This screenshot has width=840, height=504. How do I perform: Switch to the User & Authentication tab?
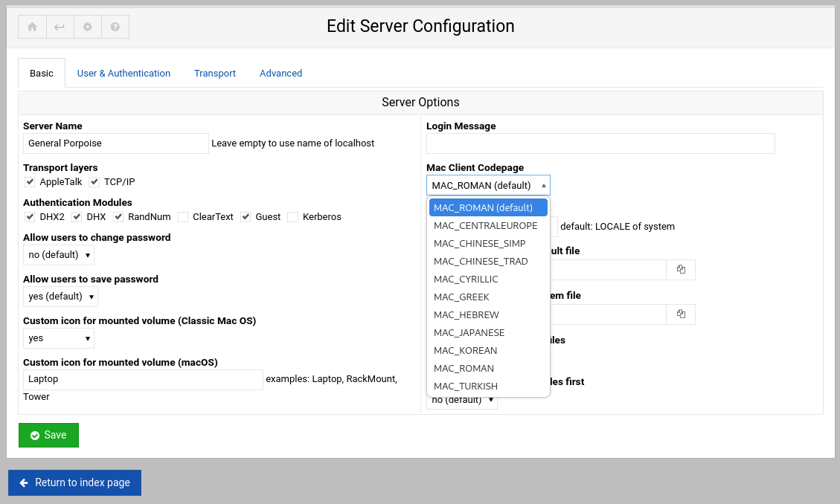pyautogui.click(x=124, y=73)
